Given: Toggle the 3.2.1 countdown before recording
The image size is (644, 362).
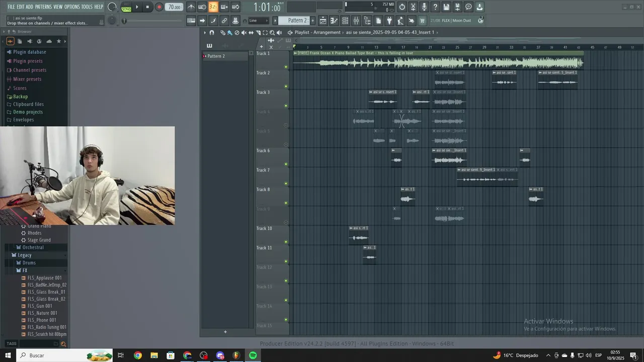Looking at the screenshot, I should [x=213, y=7].
